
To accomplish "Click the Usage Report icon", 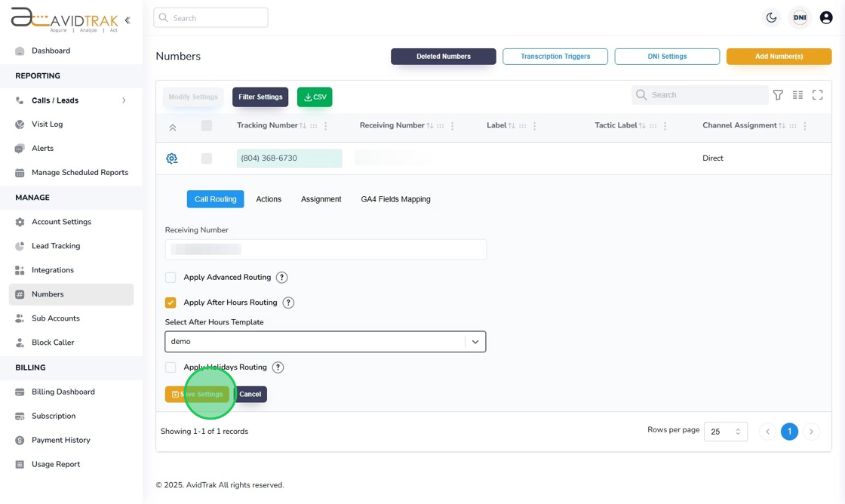I will point(20,464).
